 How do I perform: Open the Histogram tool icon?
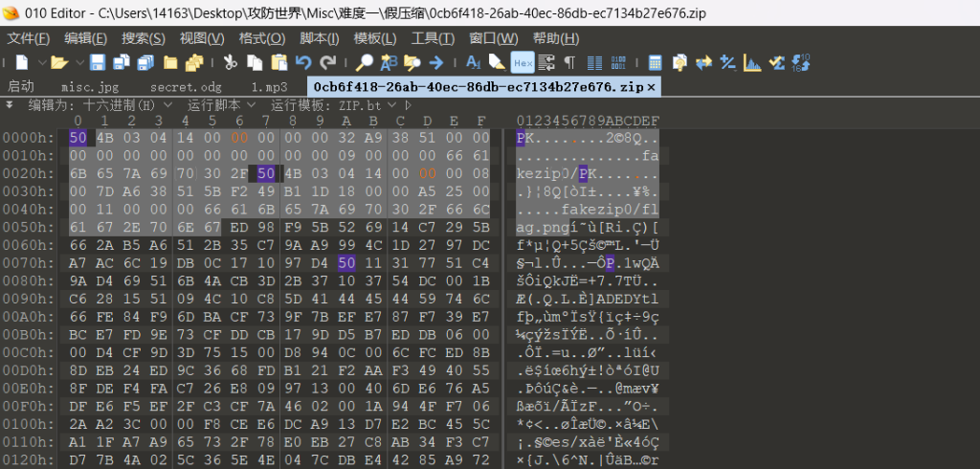pos(753,62)
